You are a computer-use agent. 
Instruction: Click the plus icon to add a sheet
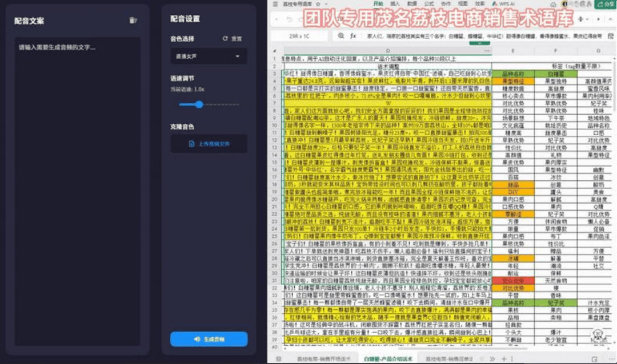click(x=503, y=358)
